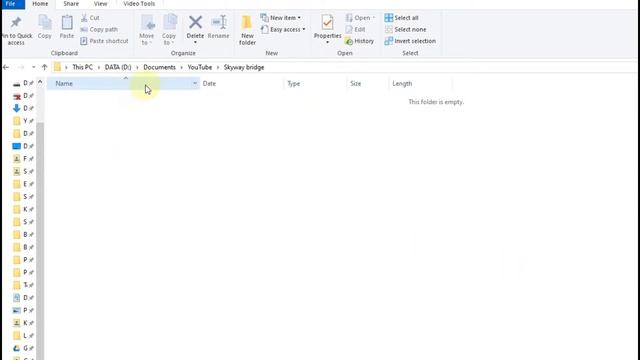Open the folder labeled E in sidebar
The height and width of the screenshot is (360, 640).
pos(23,184)
